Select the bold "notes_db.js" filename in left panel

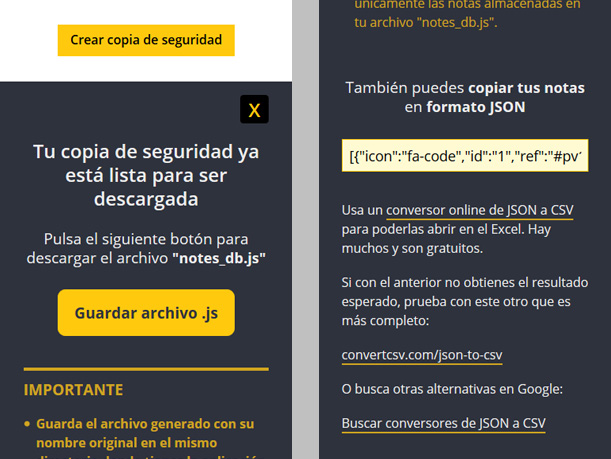(x=219, y=258)
